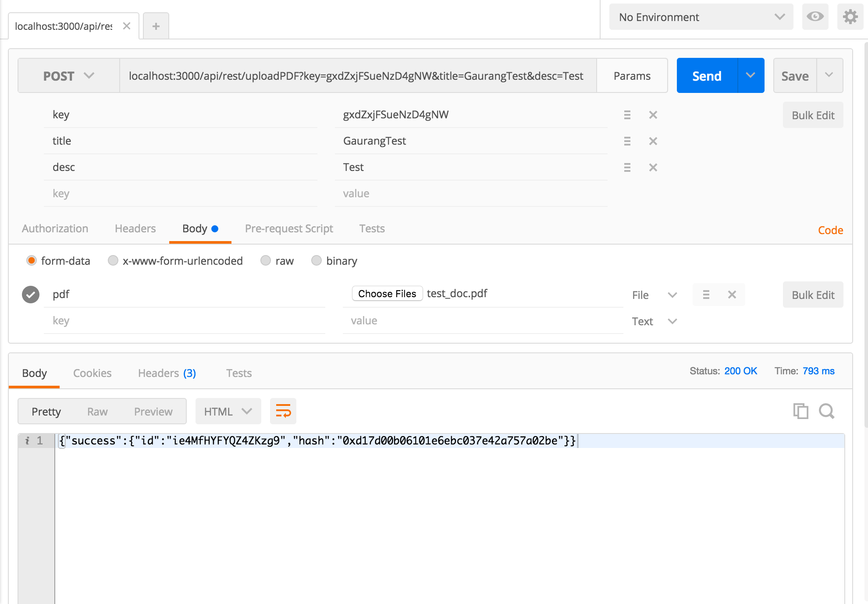Click the Choose Files button

(387, 294)
